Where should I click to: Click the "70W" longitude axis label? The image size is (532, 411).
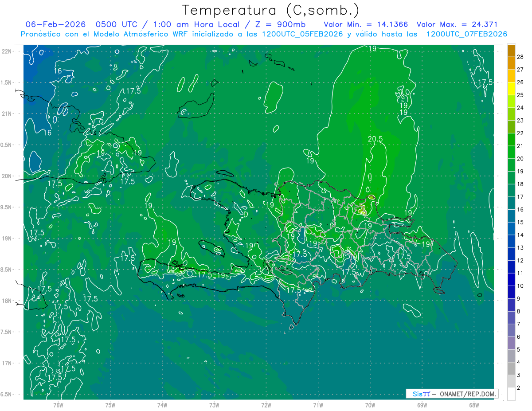[370, 405]
